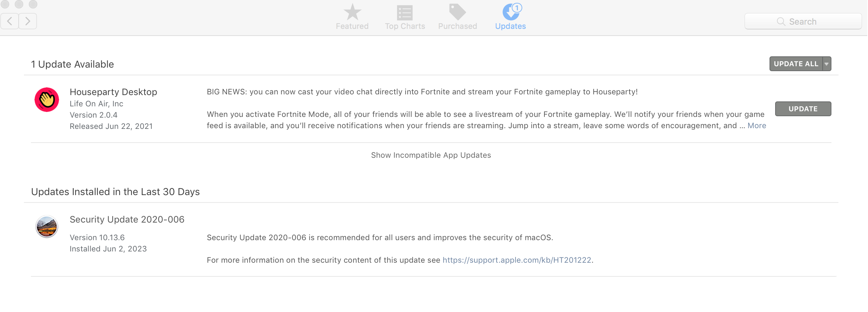Click the Version 2.0.4 text
Viewport: 868px width, 312px height.
(x=94, y=115)
